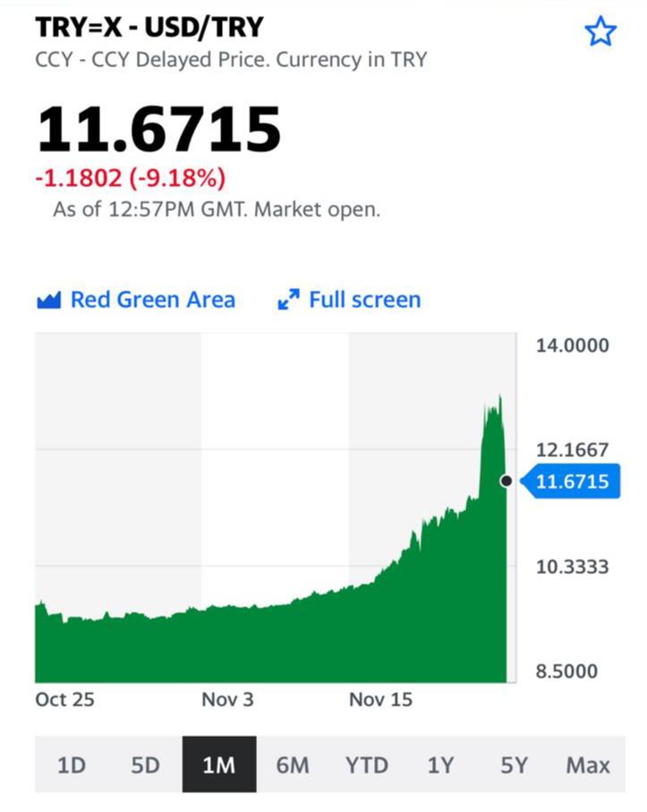Switch to the 6M time range
Image resolution: width=647 pixels, height=812 pixels.
coord(293,765)
